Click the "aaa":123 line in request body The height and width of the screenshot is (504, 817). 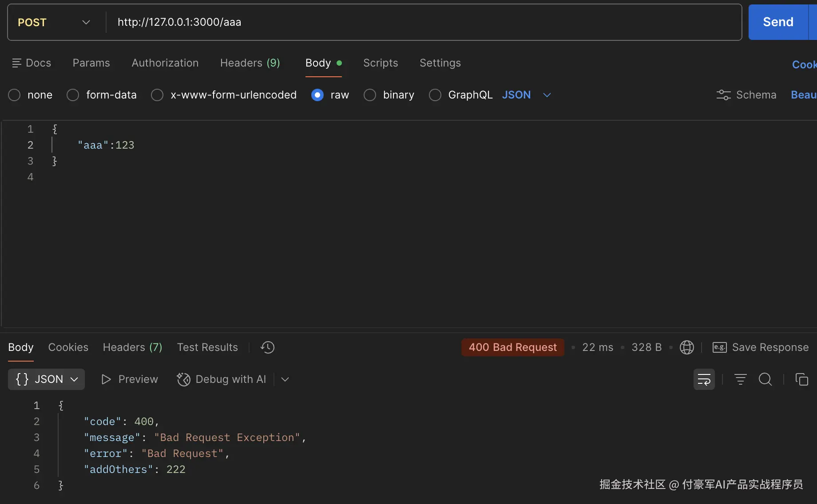(106, 145)
